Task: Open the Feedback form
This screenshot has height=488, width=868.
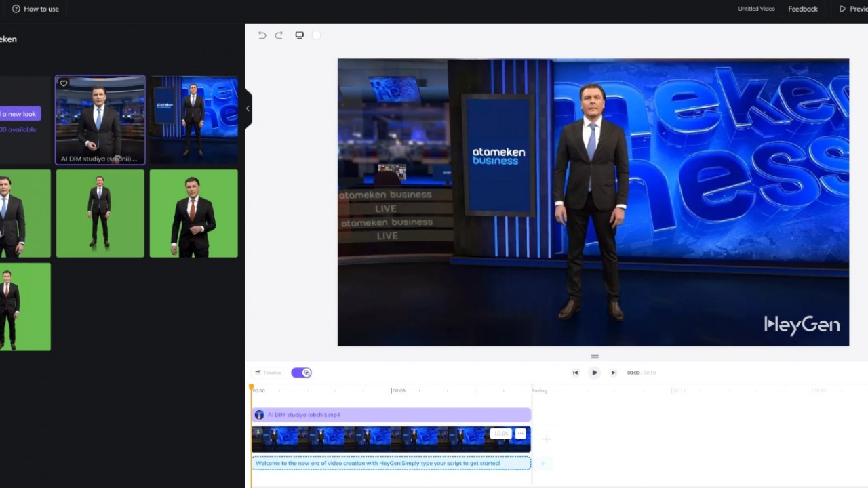Action: tap(803, 9)
